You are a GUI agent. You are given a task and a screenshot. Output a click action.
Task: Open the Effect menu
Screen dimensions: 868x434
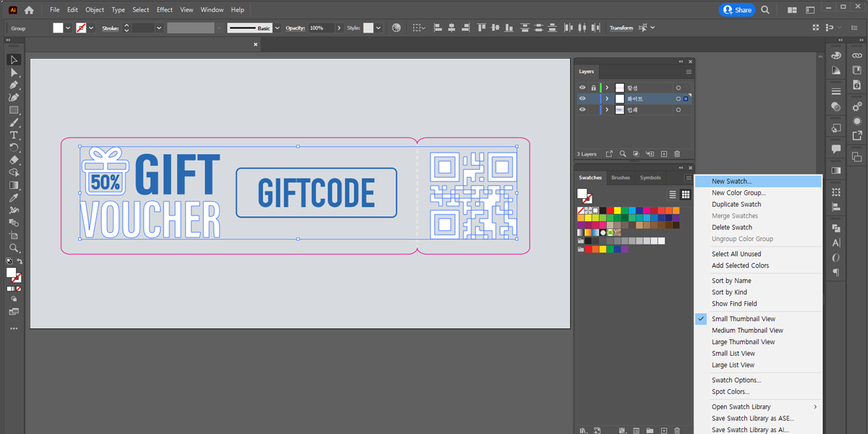click(165, 10)
